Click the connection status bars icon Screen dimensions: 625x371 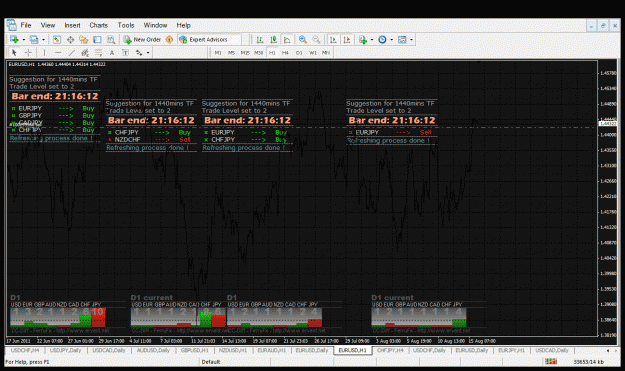click(x=551, y=361)
